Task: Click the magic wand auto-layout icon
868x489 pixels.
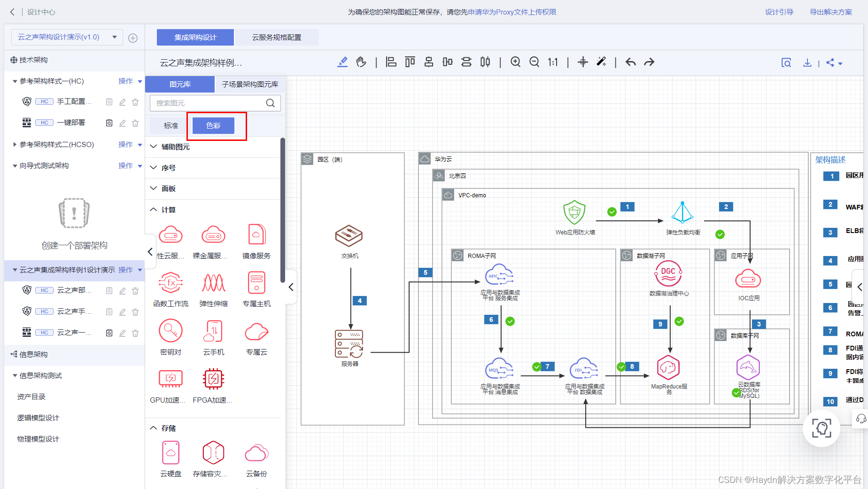Action: coord(601,62)
